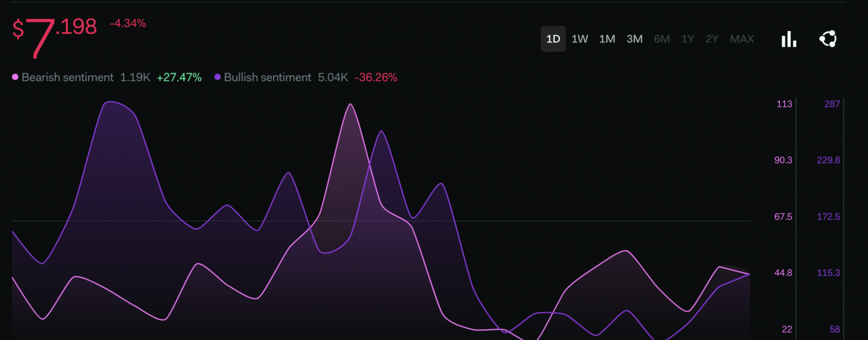The height and width of the screenshot is (340, 868).
Task: Switch to the 1W time range
Action: [x=580, y=39]
